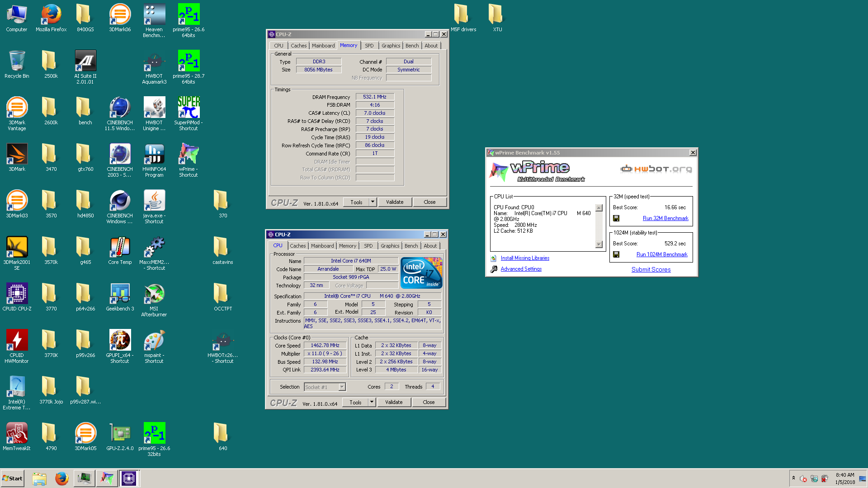Open Tools dropdown arrow in CPU tab CPU-Z window
Viewport: 868px width, 488px height.
[x=372, y=402]
